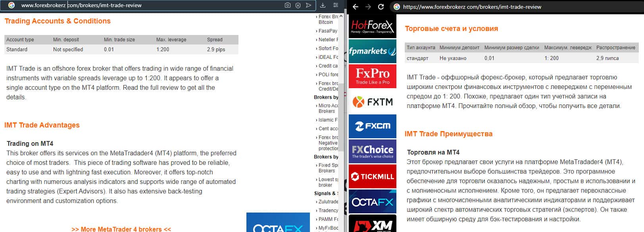Click the sidebar scroll up arrow
This screenshot has width=644, height=232.
point(341,16)
